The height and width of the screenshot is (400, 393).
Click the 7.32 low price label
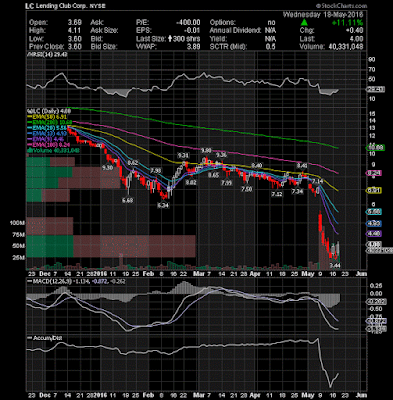tap(277, 194)
